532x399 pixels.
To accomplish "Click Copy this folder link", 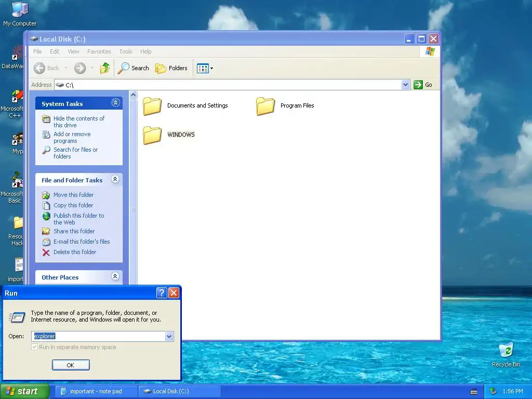I will pos(73,205).
